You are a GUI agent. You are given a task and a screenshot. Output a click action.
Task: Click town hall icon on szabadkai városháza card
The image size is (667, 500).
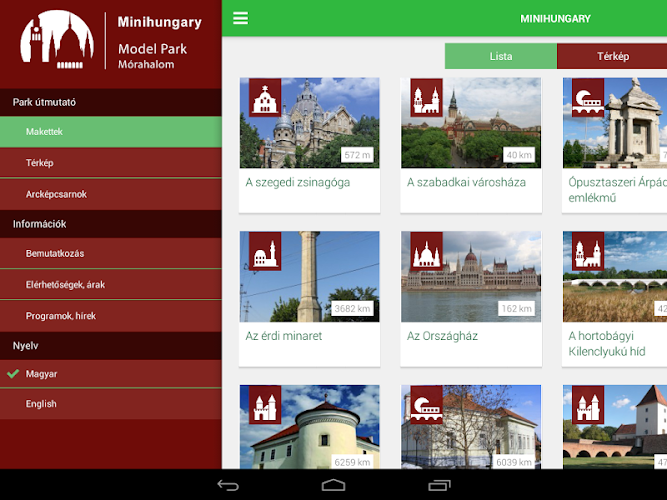(x=427, y=97)
